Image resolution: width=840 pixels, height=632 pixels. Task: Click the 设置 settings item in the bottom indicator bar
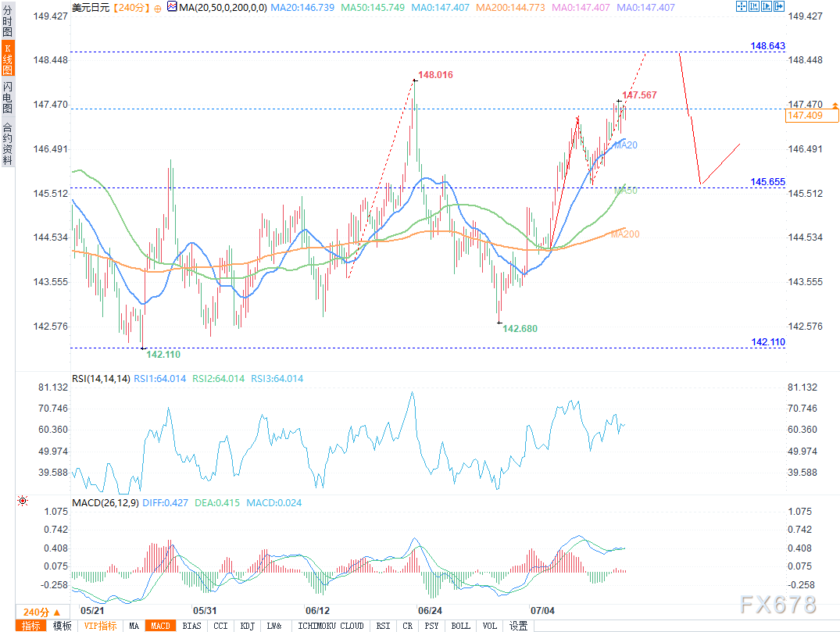coord(518,626)
